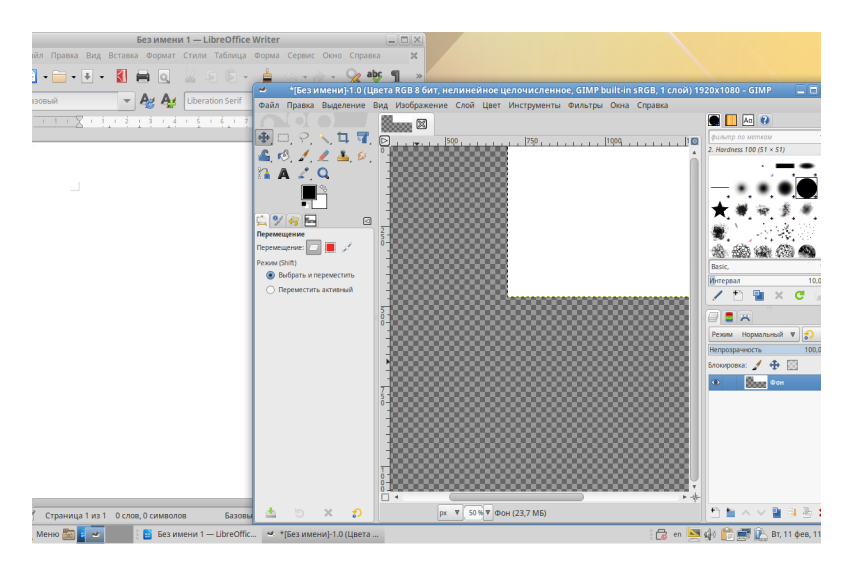This screenshot has height=576, width=853.
Task: Adjust the Непрозрачность opacity slider
Action: click(764, 350)
